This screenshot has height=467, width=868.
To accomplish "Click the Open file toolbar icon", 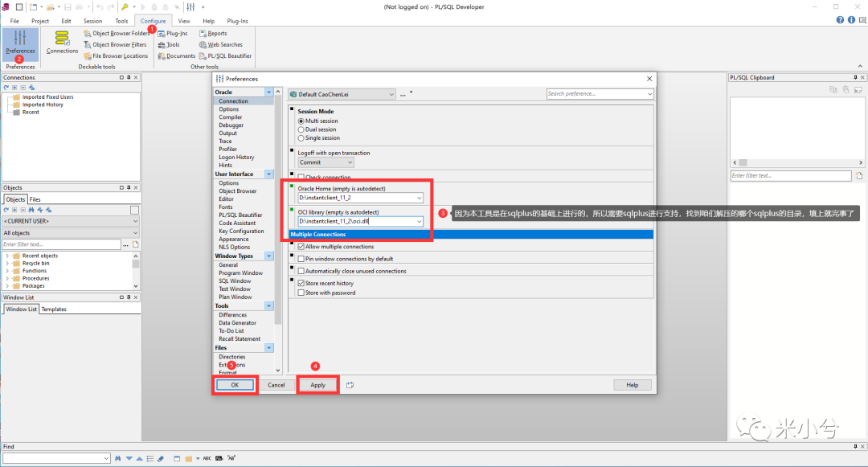I will pos(51,7).
